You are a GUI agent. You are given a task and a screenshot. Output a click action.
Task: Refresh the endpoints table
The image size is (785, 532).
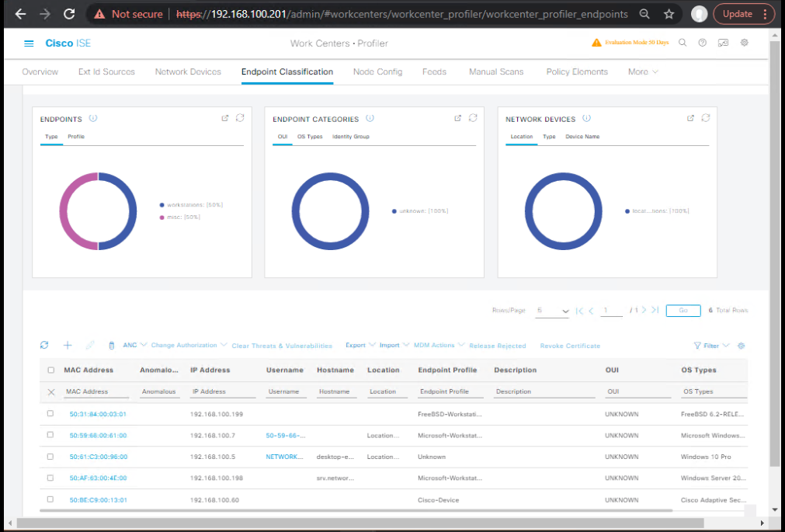click(x=44, y=346)
